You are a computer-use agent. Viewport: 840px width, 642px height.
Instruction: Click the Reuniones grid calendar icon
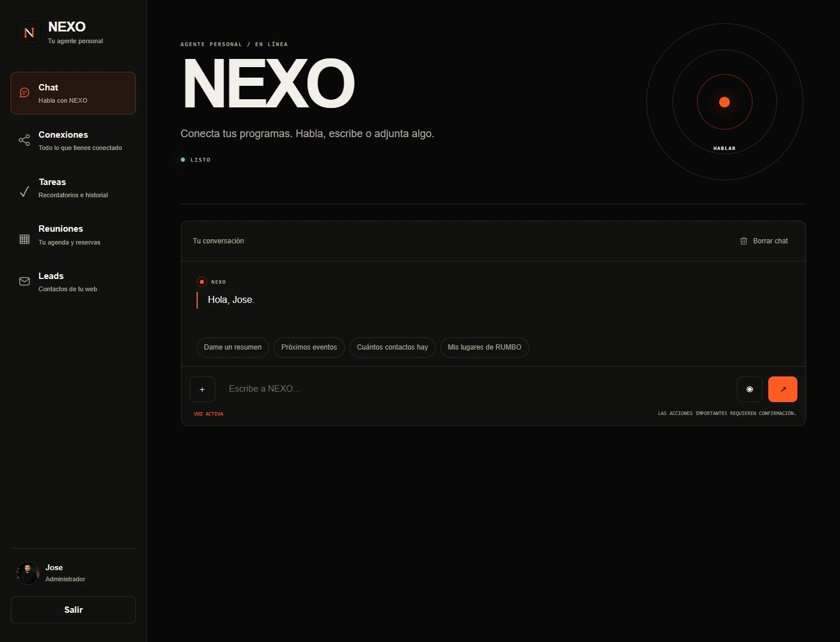pyautogui.click(x=24, y=239)
